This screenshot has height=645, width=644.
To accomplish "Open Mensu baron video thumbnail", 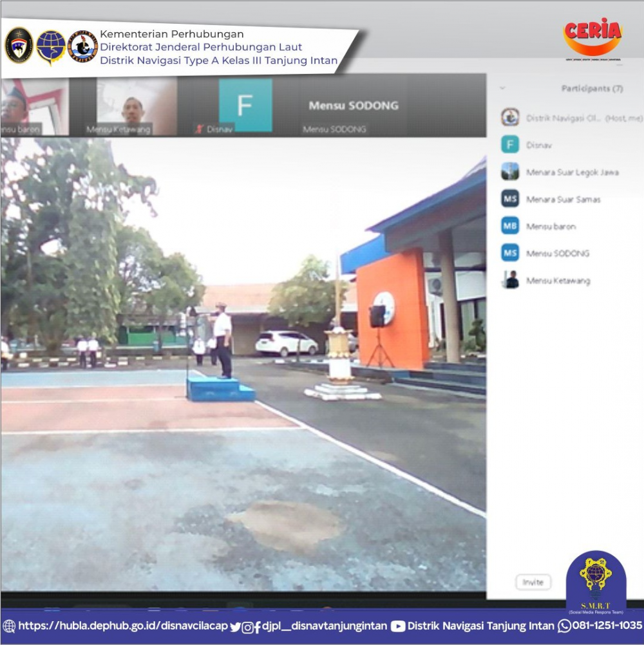I will [x=35, y=107].
